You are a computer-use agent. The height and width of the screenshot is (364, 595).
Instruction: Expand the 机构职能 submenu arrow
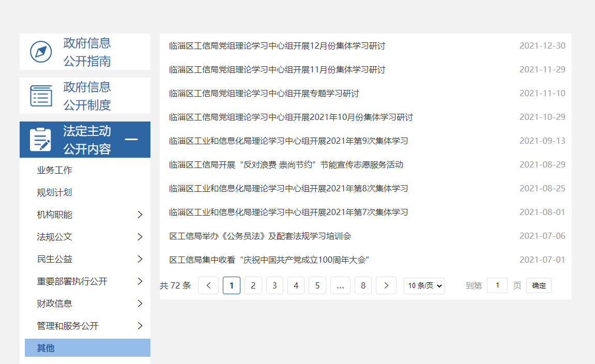[x=140, y=215]
